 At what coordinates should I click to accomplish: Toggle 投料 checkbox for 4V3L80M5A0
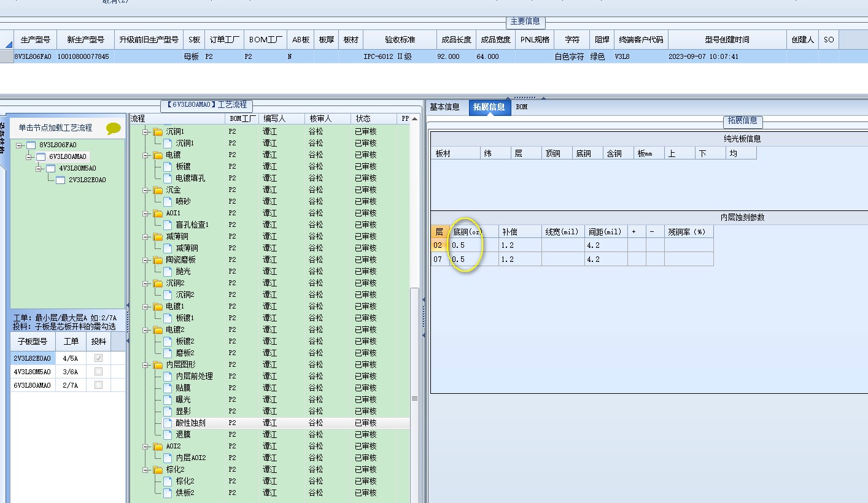tap(98, 372)
